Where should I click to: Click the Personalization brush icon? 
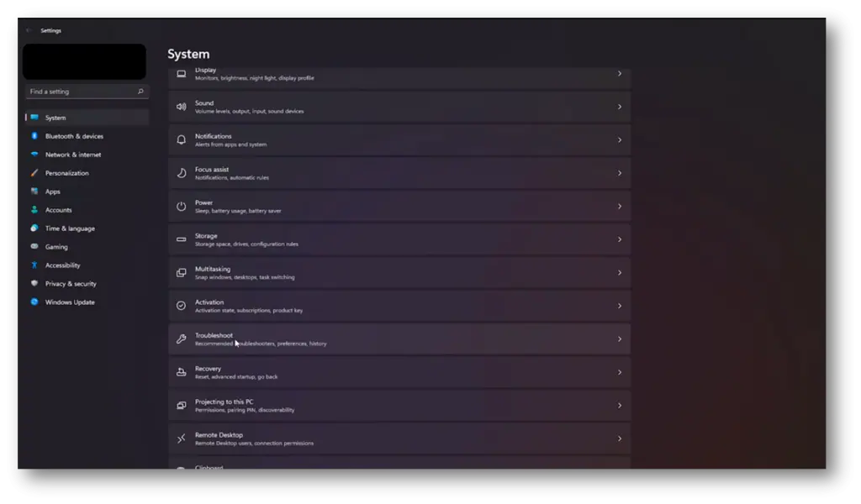click(x=34, y=173)
